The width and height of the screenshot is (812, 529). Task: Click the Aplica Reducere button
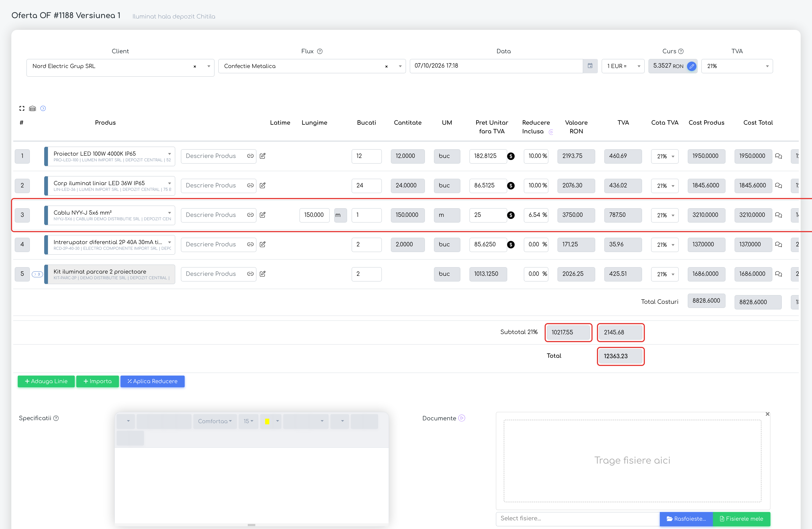tap(153, 381)
